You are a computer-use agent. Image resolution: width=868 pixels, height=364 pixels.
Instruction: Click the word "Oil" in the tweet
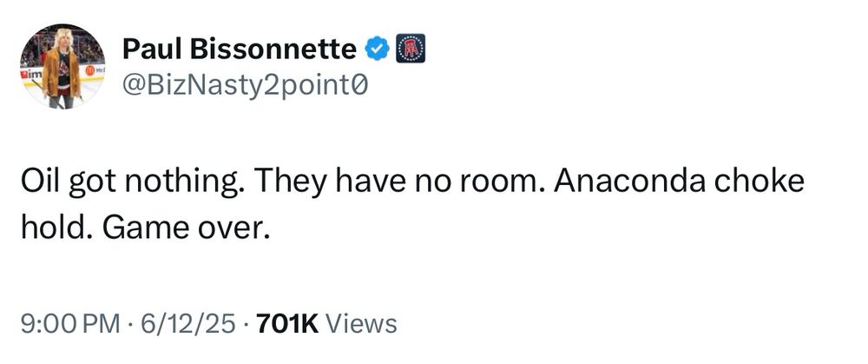[39, 182]
